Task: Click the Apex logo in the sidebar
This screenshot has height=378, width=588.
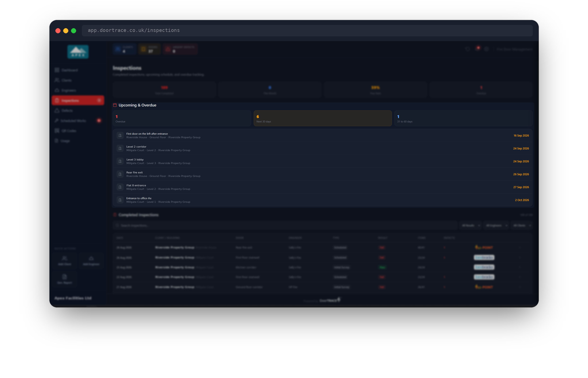Action: (x=78, y=52)
